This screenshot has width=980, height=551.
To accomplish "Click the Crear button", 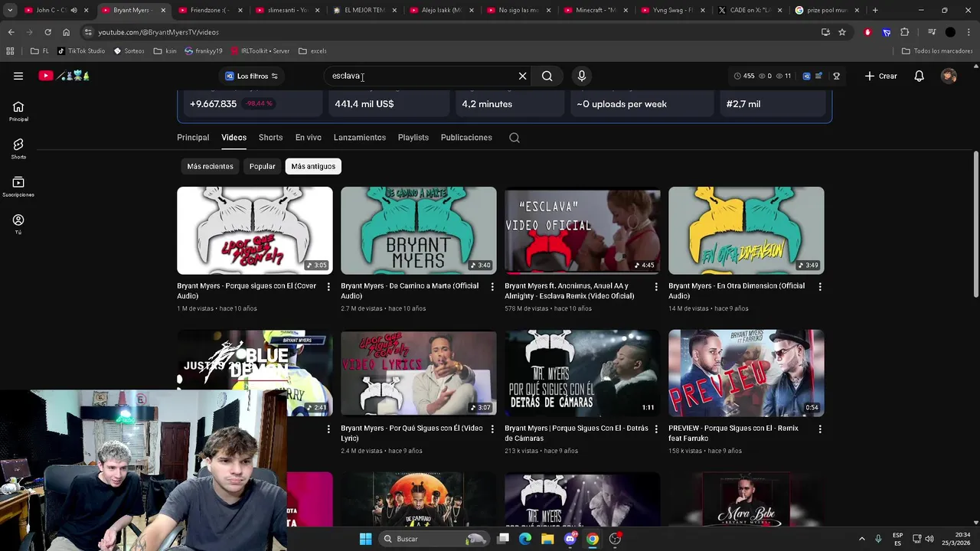I will (x=881, y=76).
